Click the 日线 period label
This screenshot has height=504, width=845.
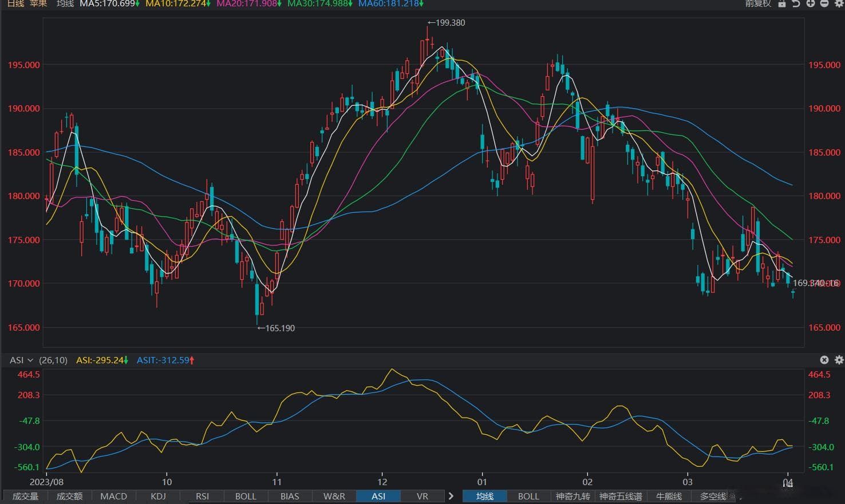coord(15,3)
